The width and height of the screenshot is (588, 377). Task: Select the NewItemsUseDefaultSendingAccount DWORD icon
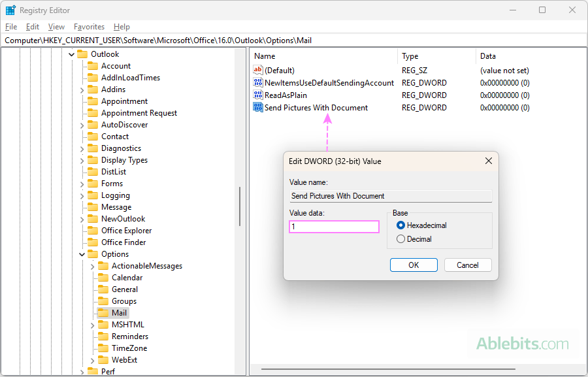pyautogui.click(x=258, y=82)
